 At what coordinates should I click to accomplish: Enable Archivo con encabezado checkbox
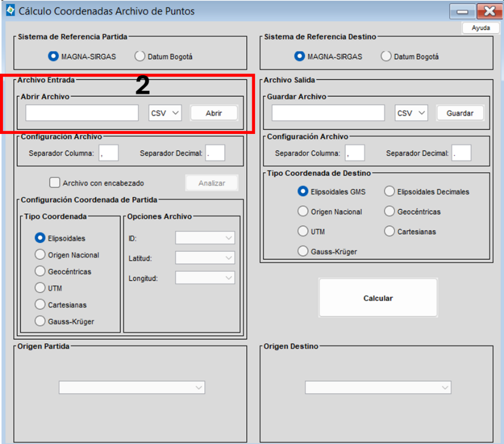55,182
